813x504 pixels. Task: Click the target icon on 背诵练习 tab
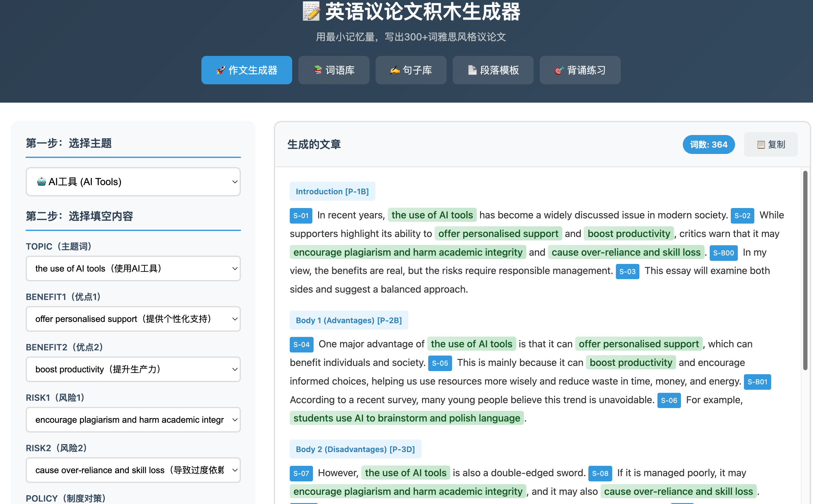pyautogui.click(x=559, y=70)
